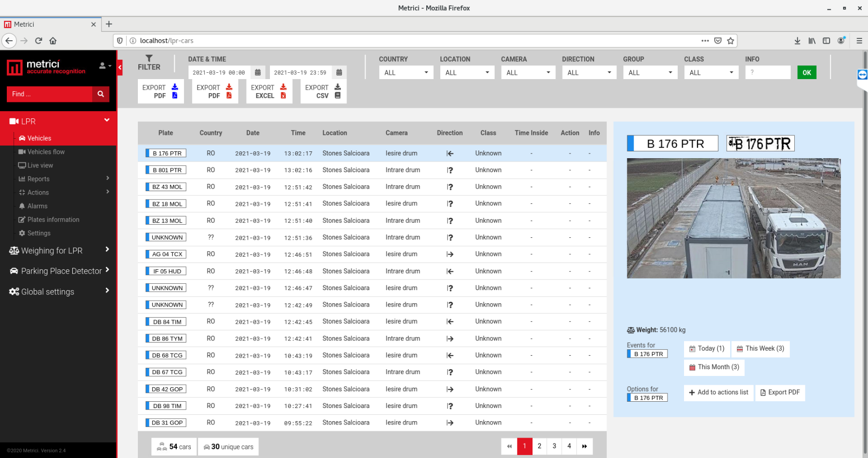Go to page 4 of results

pyautogui.click(x=569, y=446)
